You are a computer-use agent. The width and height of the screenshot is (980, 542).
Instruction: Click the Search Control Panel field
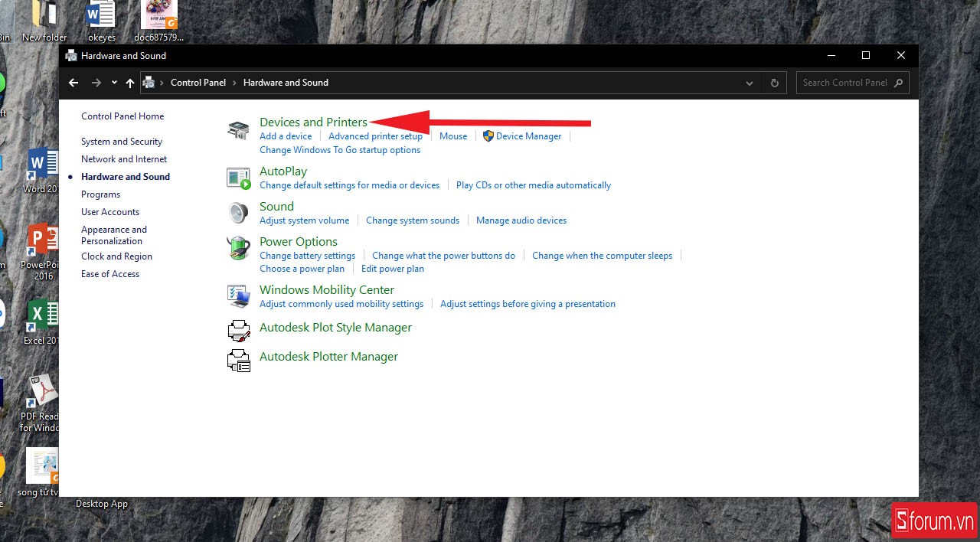point(844,83)
